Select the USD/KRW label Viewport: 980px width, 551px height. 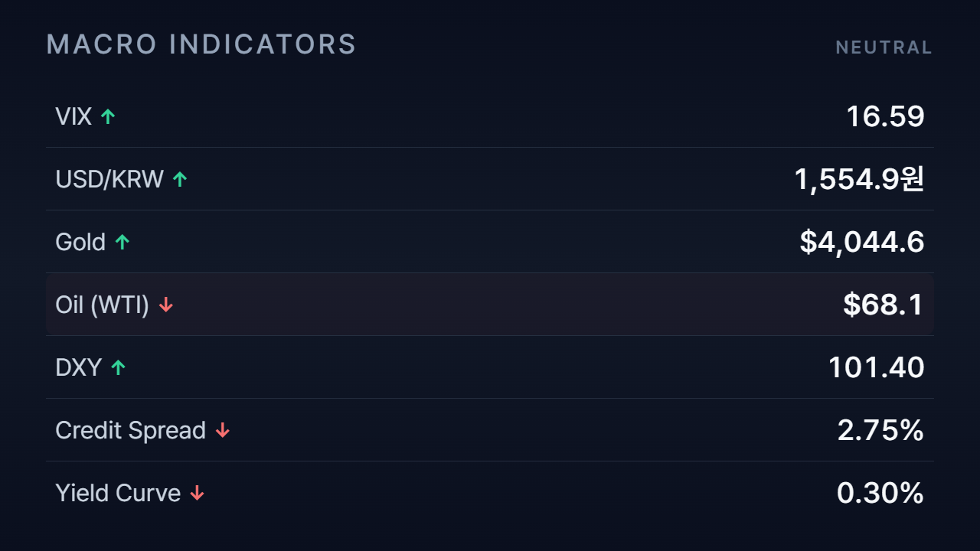[x=109, y=179]
